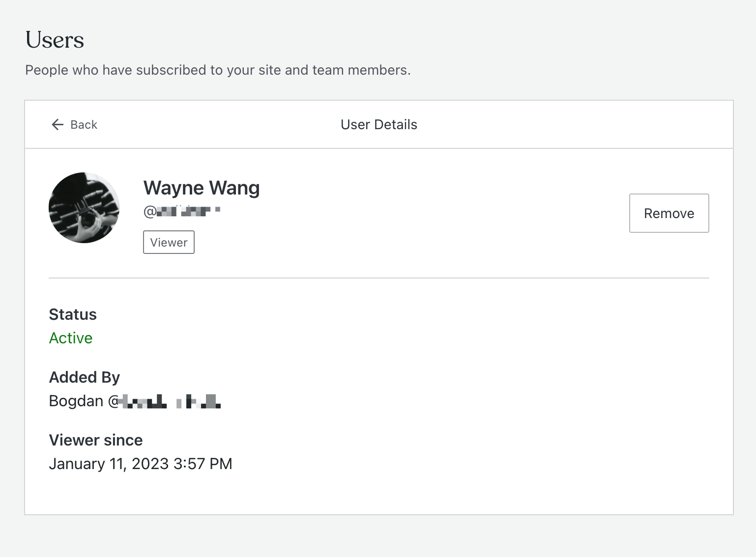Click the Bogdan name under Added By
Viewport: 756px width, 557px height.
(76, 401)
